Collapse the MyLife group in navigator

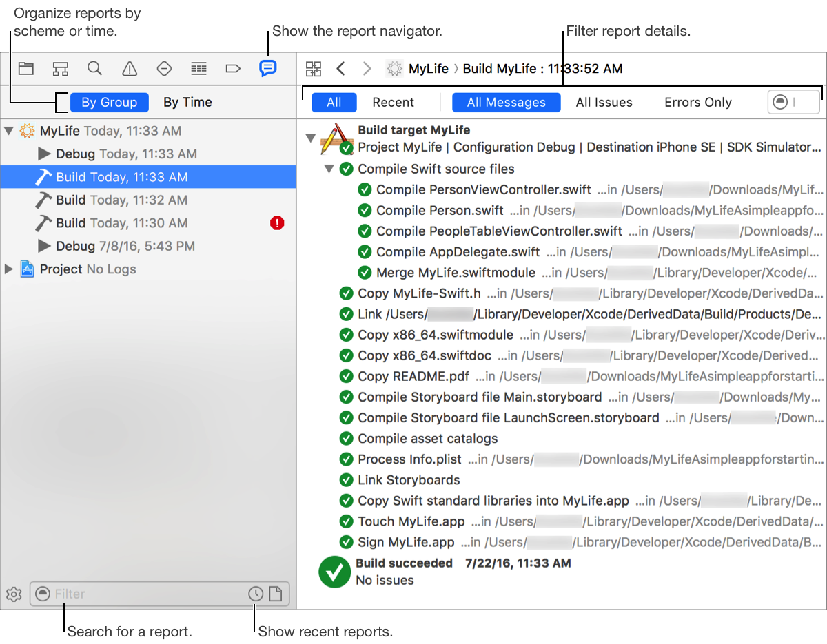coord(9,130)
